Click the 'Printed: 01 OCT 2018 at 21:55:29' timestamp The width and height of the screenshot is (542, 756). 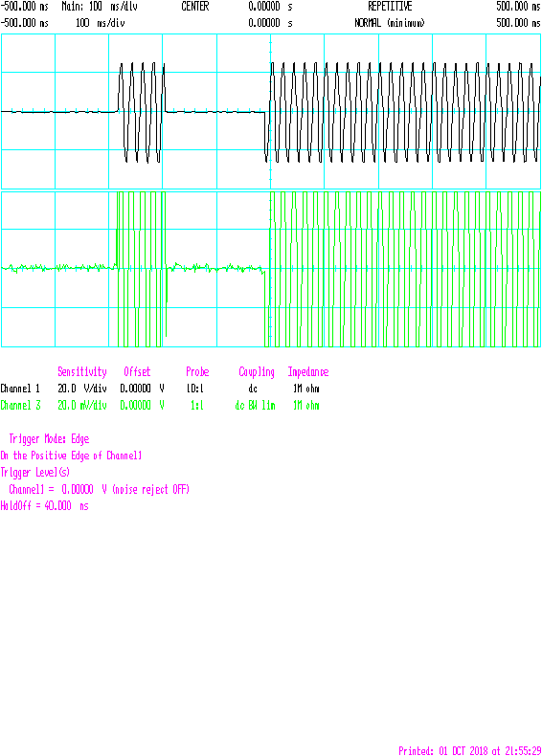[470, 750]
